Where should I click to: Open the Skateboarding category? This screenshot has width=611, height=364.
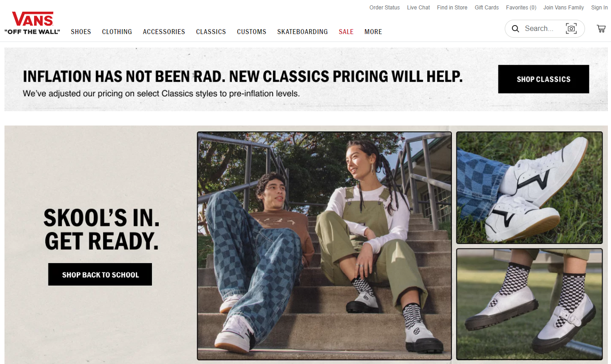tap(303, 32)
